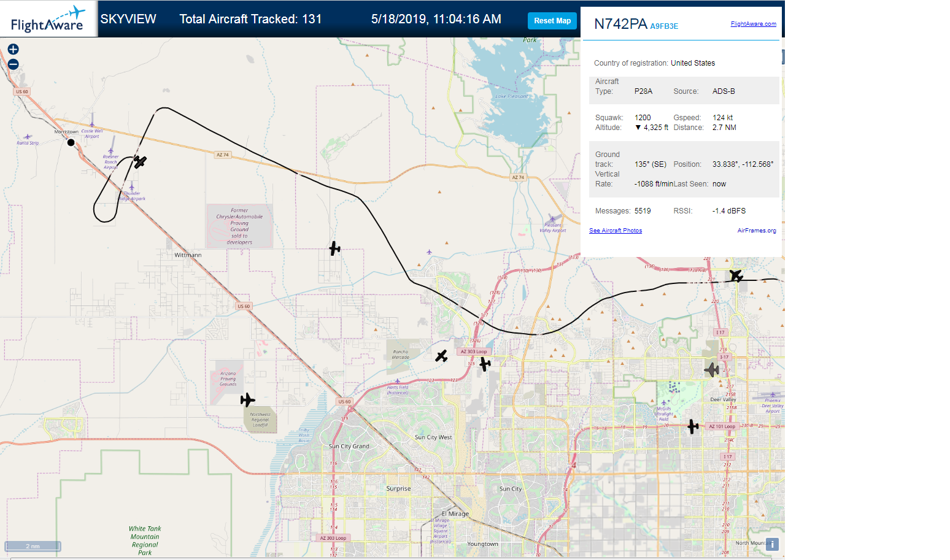Click the 2.7 NM distance value
Viewport: 950px width, 560px height.
724,128
